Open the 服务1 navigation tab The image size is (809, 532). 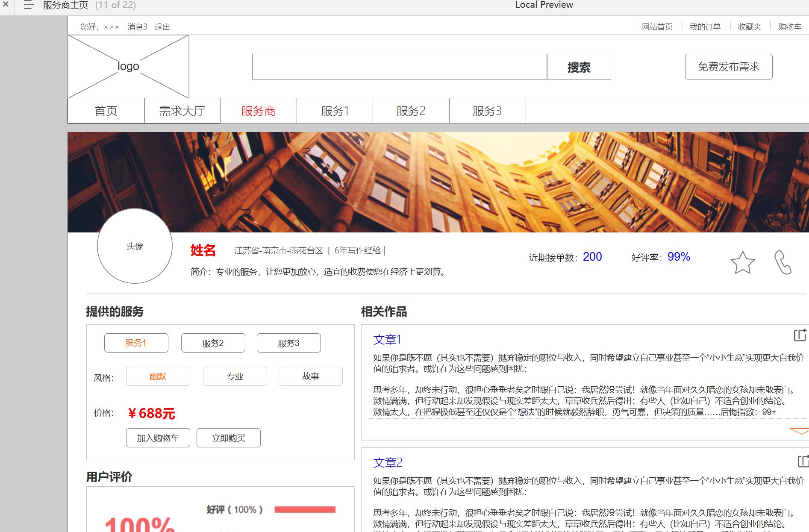335,111
